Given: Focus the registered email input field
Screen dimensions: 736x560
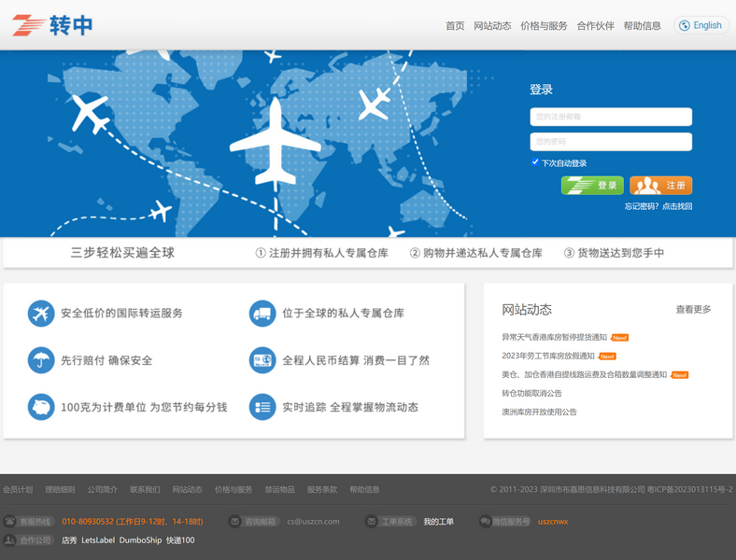Looking at the screenshot, I should point(611,117).
